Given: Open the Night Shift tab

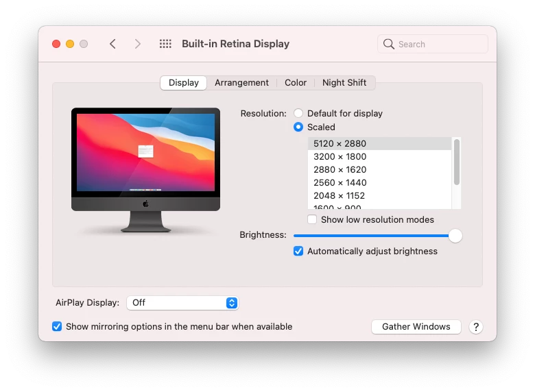Looking at the screenshot, I should (344, 83).
